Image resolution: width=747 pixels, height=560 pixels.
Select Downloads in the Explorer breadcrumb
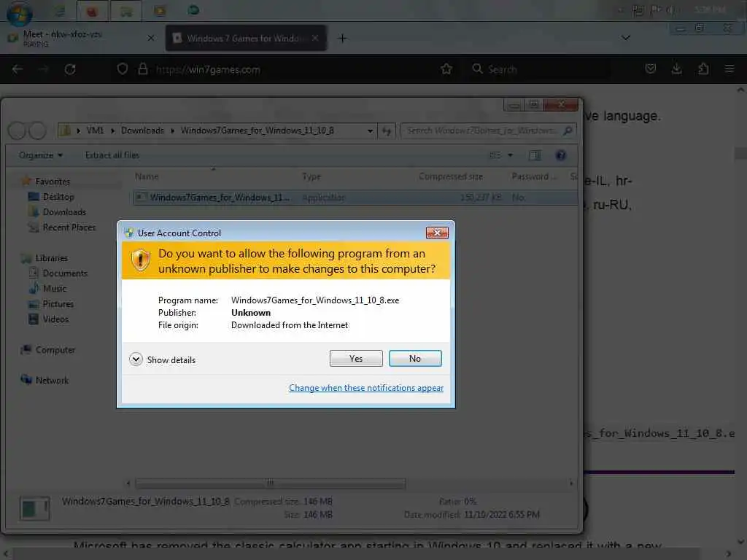tap(142, 131)
